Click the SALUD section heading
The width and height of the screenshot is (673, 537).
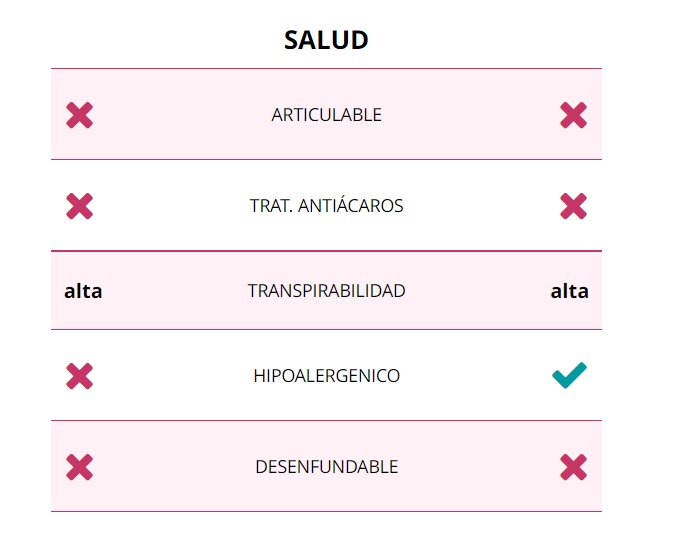(326, 40)
